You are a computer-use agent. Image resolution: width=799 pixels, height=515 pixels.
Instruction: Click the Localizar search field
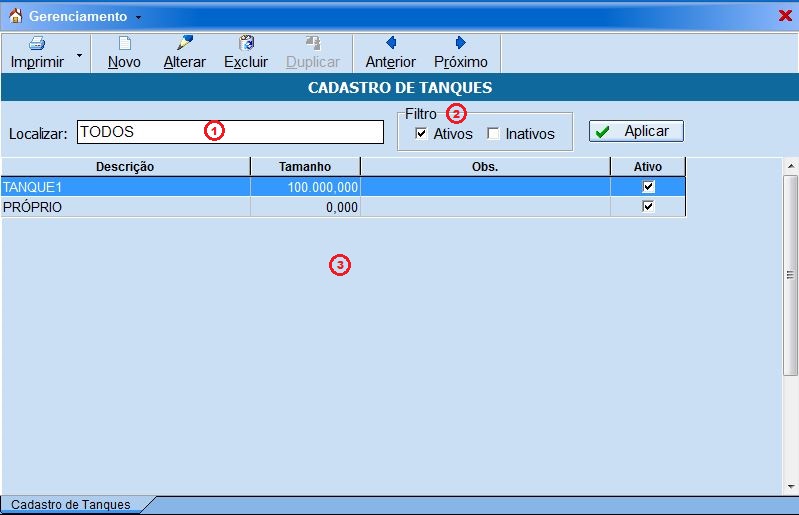[x=230, y=132]
